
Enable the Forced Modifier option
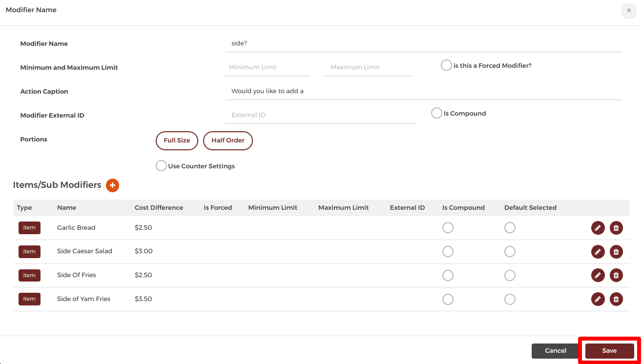446,65
